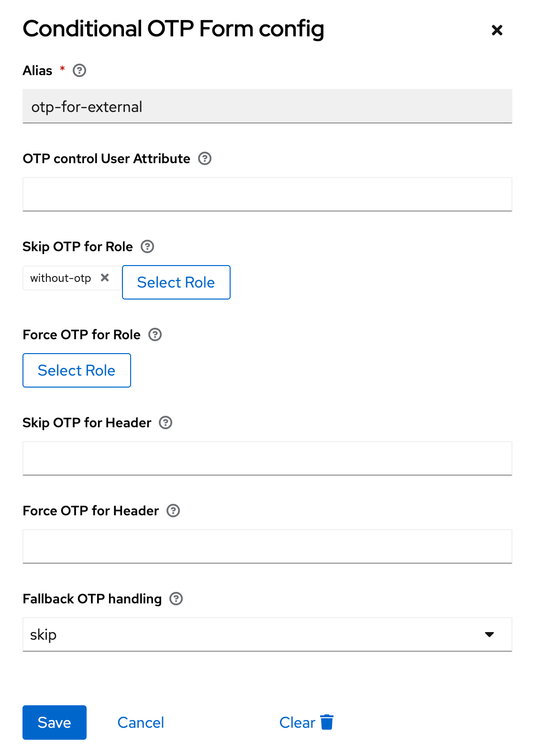View help for OTP control User Attribute
The height and width of the screenshot is (756, 533).
click(x=205, y=158)
